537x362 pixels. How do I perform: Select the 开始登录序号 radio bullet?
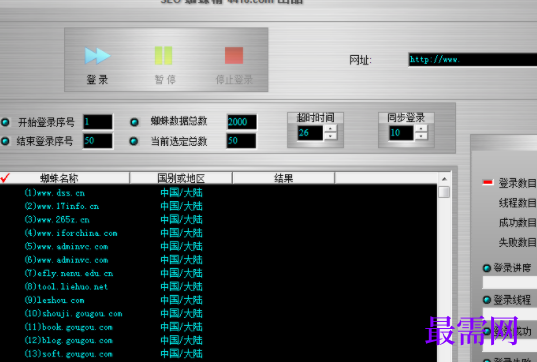point(5,122)
